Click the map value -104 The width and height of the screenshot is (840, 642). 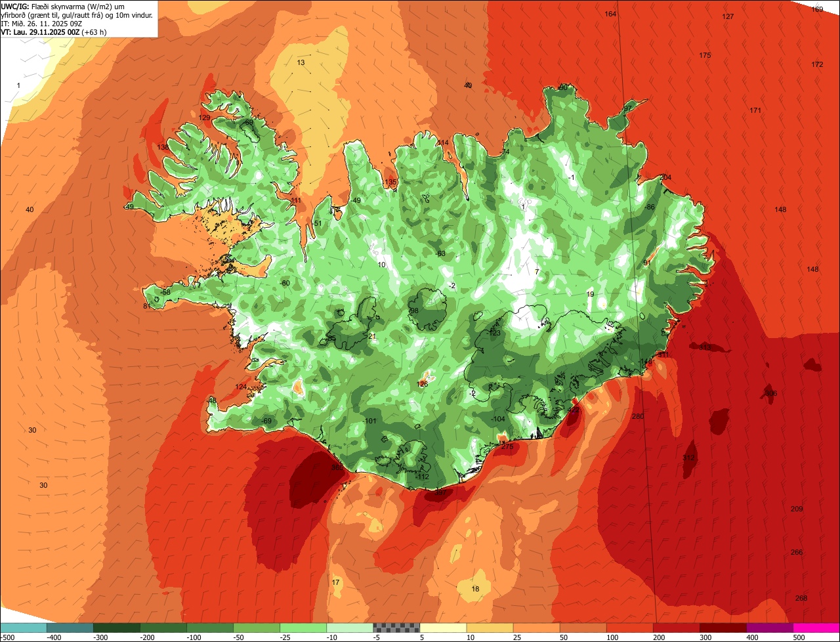[498, 419]
